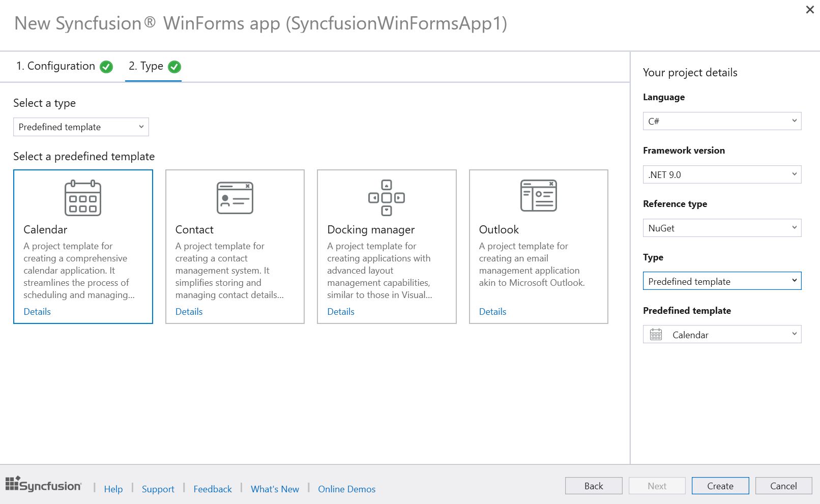Open Details link for Docking manager template

(x=341, y=312)
